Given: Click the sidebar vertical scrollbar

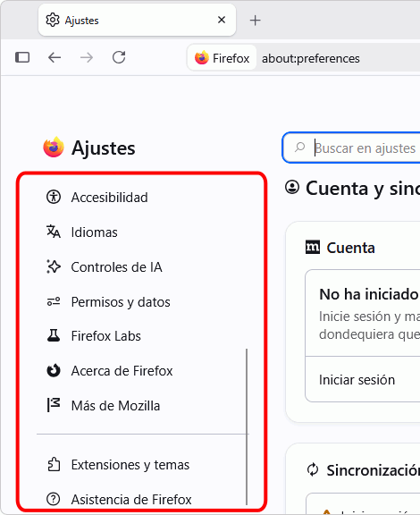Looking at the screenshot, I should point(247,426).
